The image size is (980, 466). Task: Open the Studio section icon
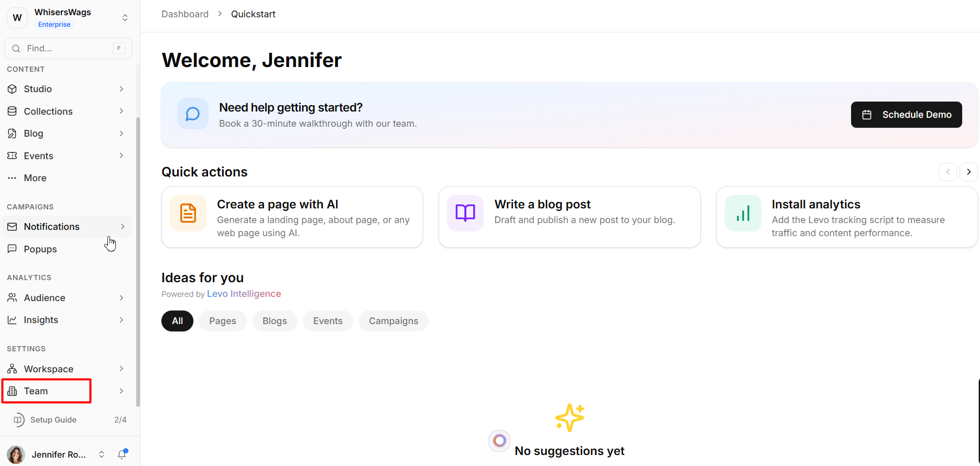point(12,89)
